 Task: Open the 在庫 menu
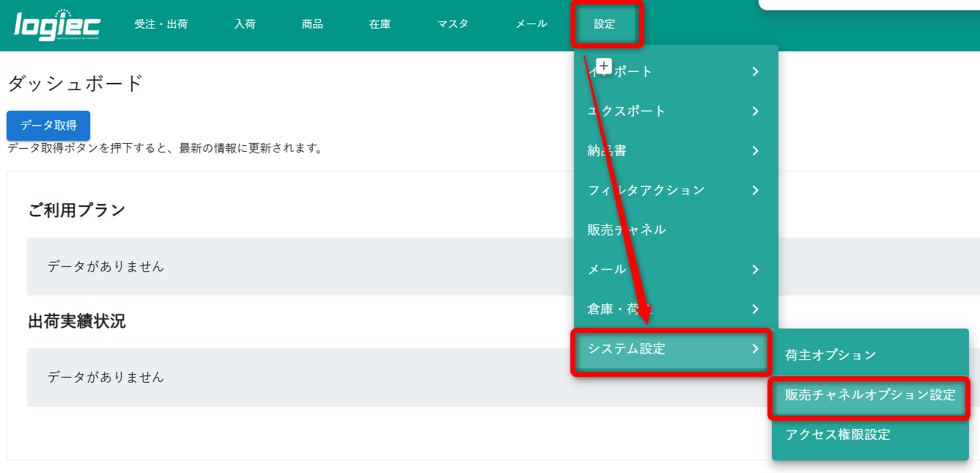(x=380, y=24)
